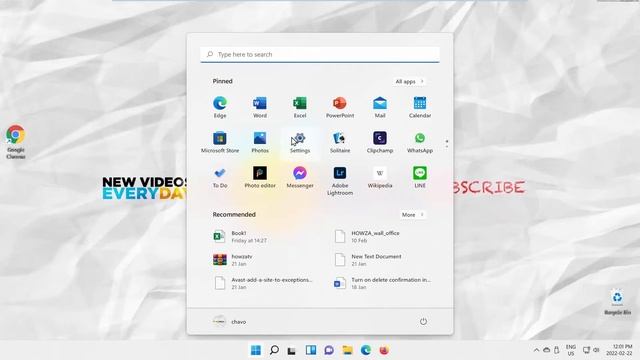Open the red app icon on taskbar

point(384,350)
